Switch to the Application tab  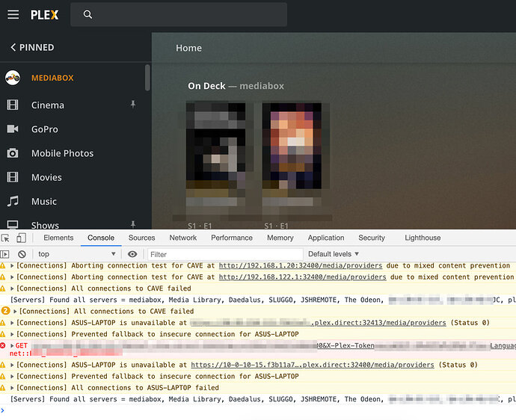pos(326,238)
